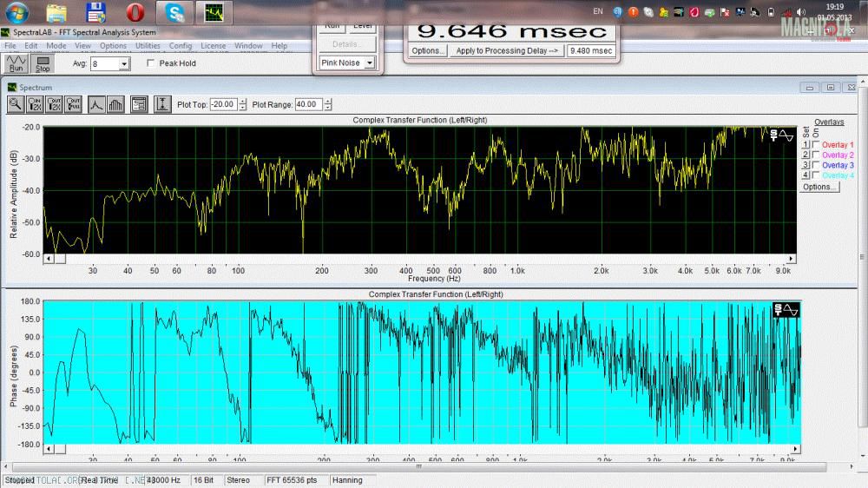868x488 pixels.
Task: Turn on the Overlay 4 checkbox
Action: (816, 175)
